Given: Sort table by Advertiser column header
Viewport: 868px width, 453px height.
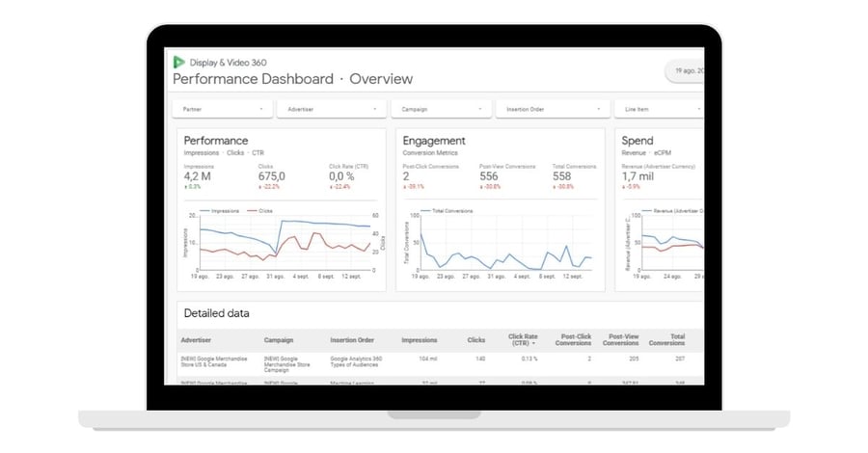Looking at the screenshot, I should pyautogui.click(x=196, y=340).
